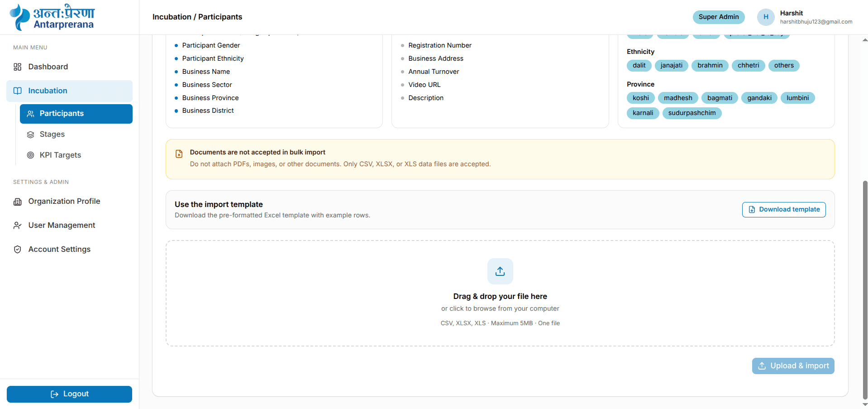The height and width of the screenshot is (409, 868).
Task: Click the 'others' ethnicity tag
Action: click(x=784, y=66)
